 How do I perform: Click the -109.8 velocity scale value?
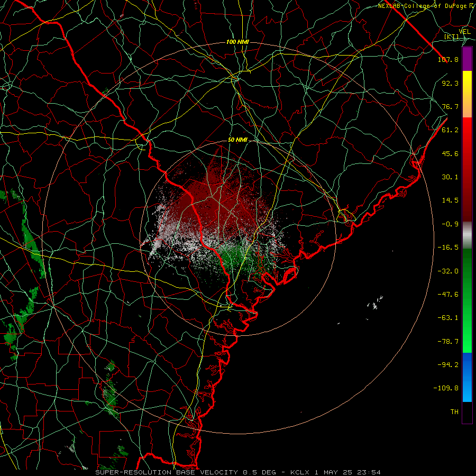[x=446, y=388]
